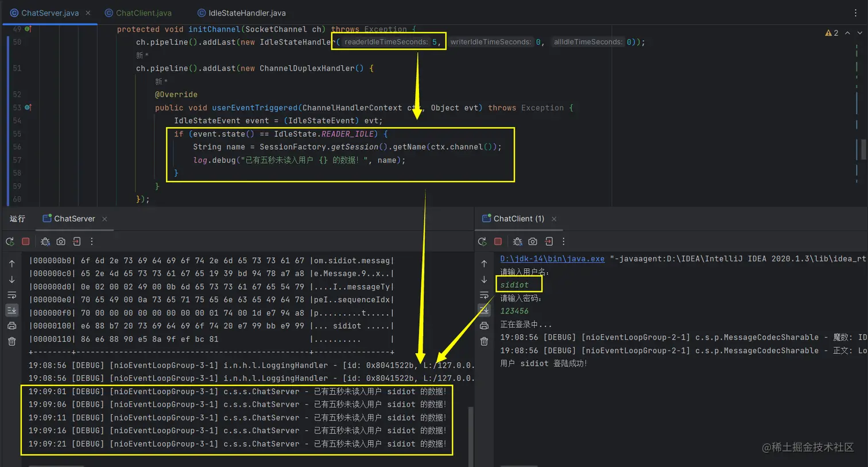
Task: Clear all ChatClient console output
Action: pyautogui.click(x=484, y=341)
